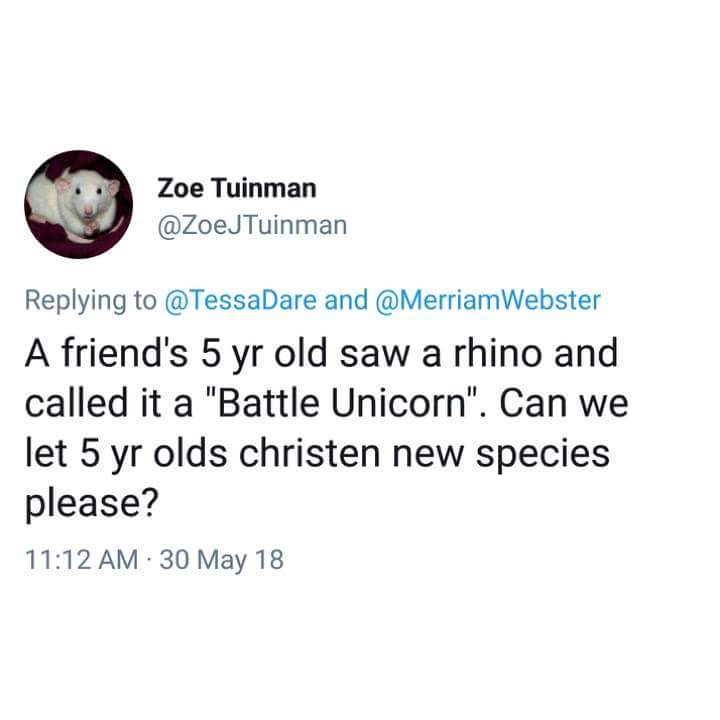Click "Can we" ending the second line

click(x=564, y=403)
